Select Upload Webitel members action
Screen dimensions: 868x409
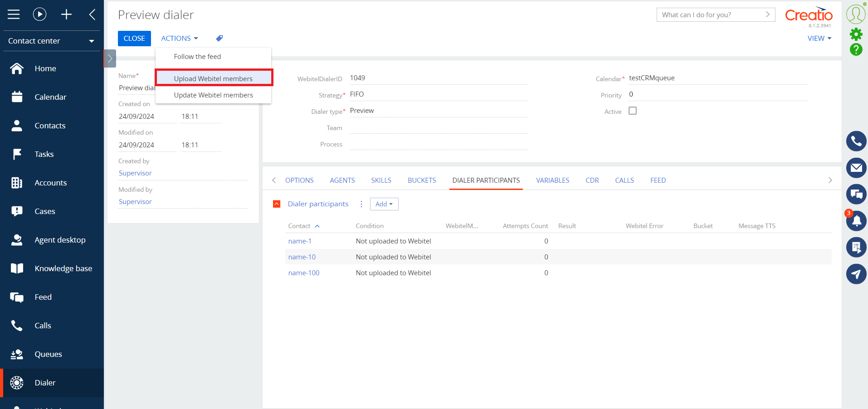214,78
